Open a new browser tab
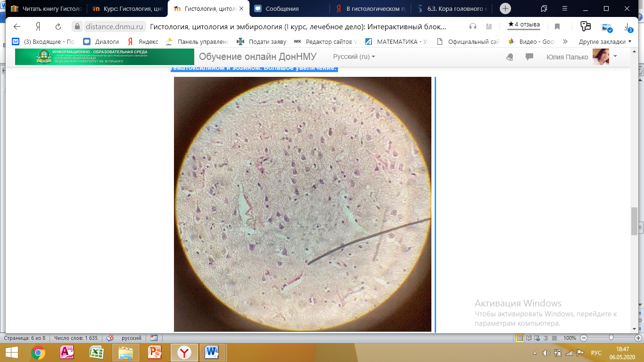 pos(505,8)
